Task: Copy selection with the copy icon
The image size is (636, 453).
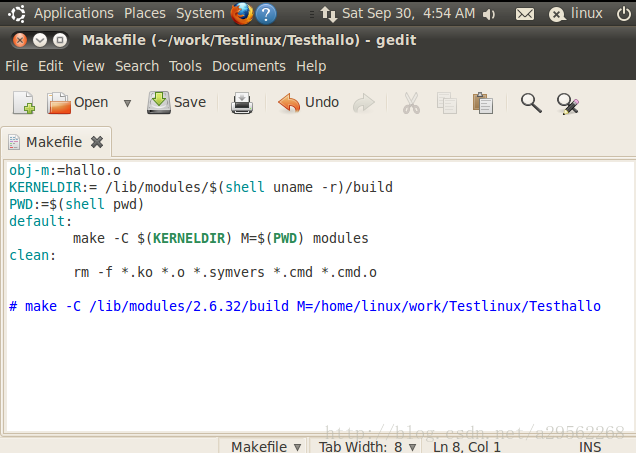Action: click(447, 103)
